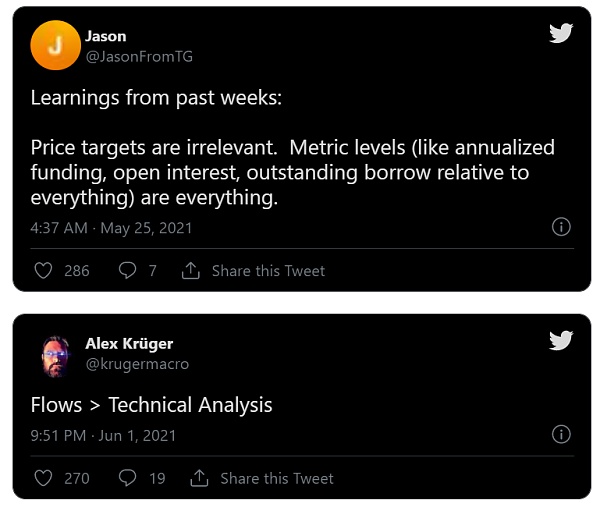Click the share arrow icon on Jason's tweet
Screen dimensions: 600x511
coord(191,270)
